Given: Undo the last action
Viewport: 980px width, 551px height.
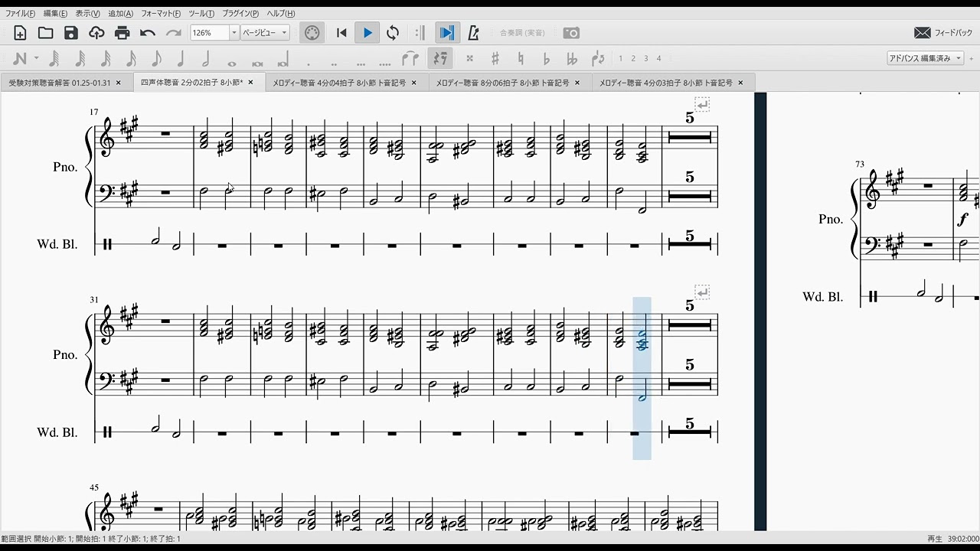Looking at the screenshot, I should click(x=148, y=33).
